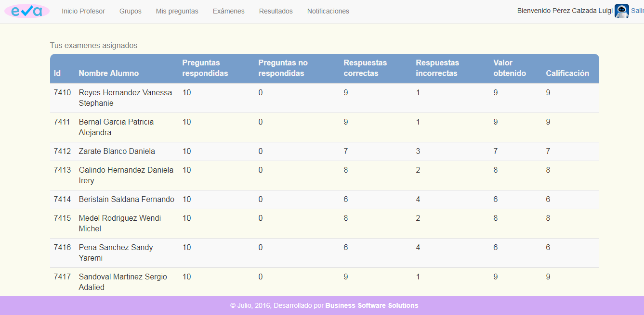Click Id 7413 for Galindo Hernandez Daniela Irery
Image resolution: width=644 pixels, height=315 pixels.
pyautogui.click(x=62, y=170)
